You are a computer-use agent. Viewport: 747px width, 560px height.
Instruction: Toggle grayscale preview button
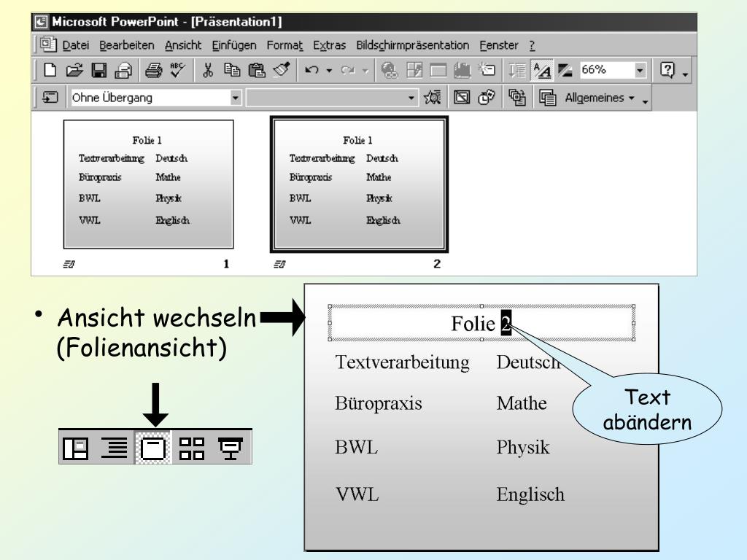point(565,71)
